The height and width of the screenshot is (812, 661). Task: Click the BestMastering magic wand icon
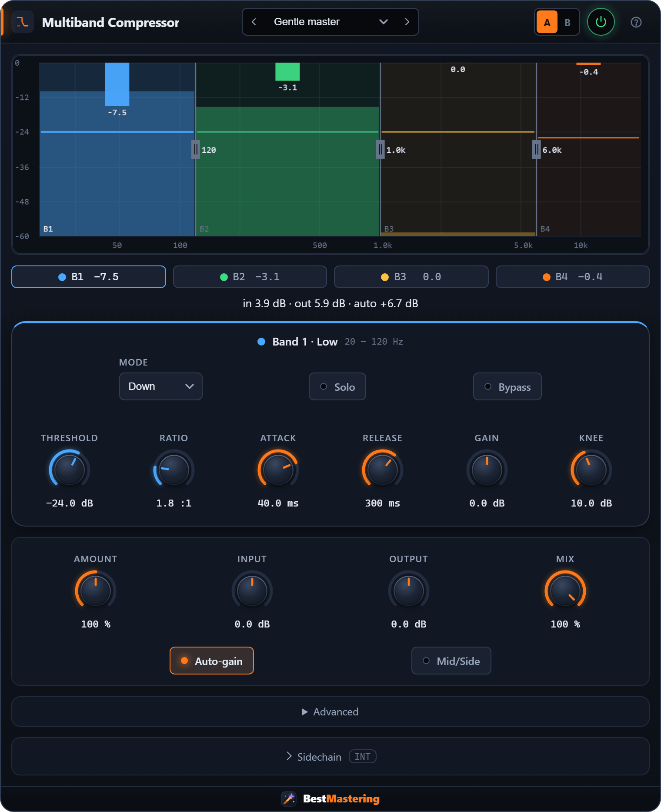coord(289,799)
